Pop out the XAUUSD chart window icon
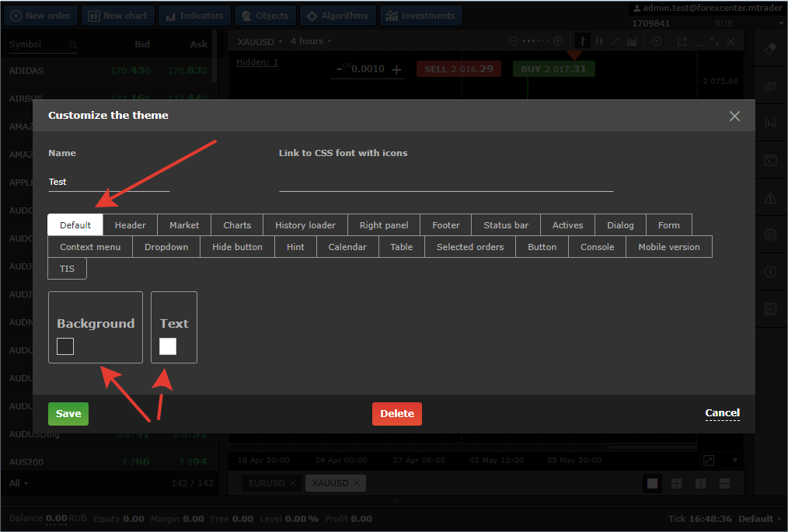This screenshot has height=532, width=788. coord(682,41)
